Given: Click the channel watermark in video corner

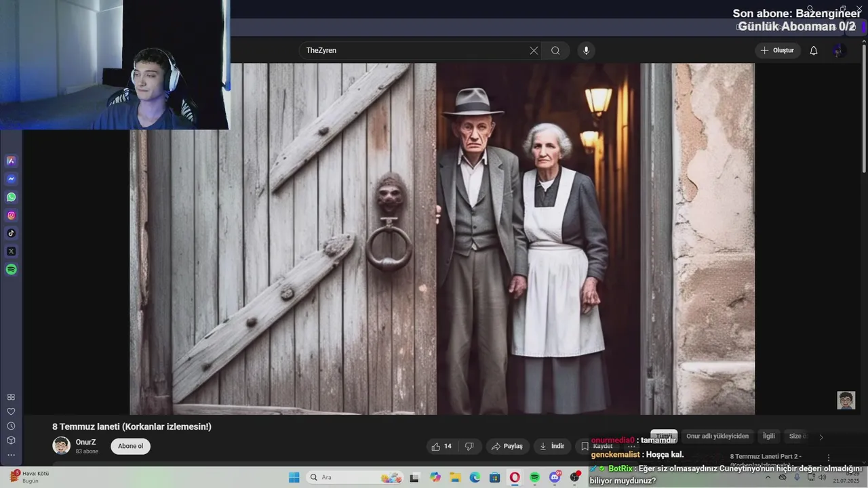Looking at the screenshot, I should 846,400.
